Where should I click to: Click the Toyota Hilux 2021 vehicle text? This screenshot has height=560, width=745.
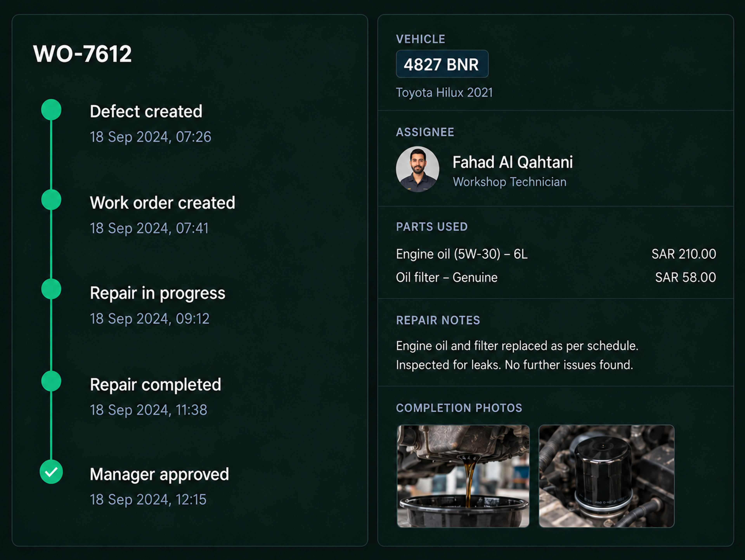click(444, 93)
